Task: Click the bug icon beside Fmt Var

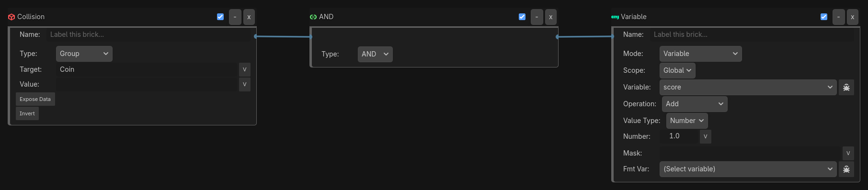Action: [846, 169]
